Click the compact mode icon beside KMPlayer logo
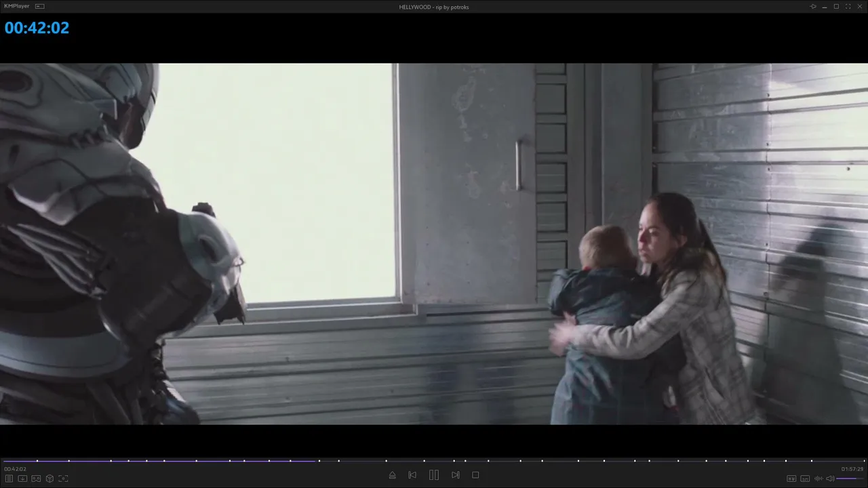868x488 pixels. [x=40, y=6]
